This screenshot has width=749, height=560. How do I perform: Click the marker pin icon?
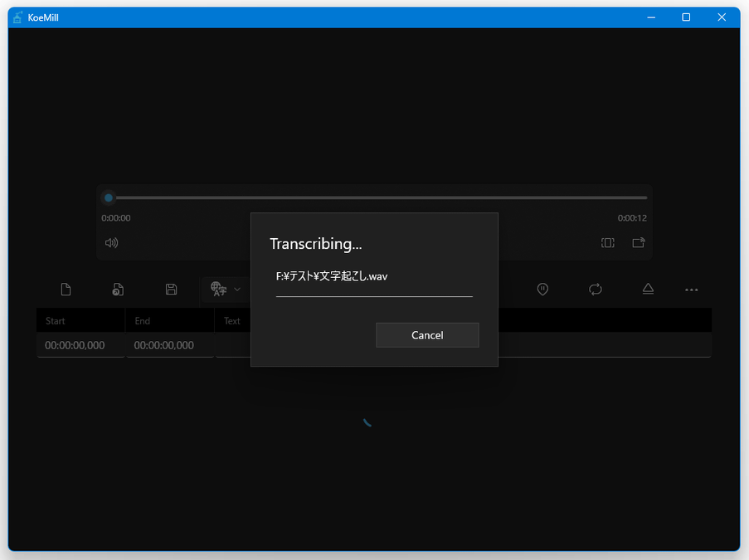(542, 289)
